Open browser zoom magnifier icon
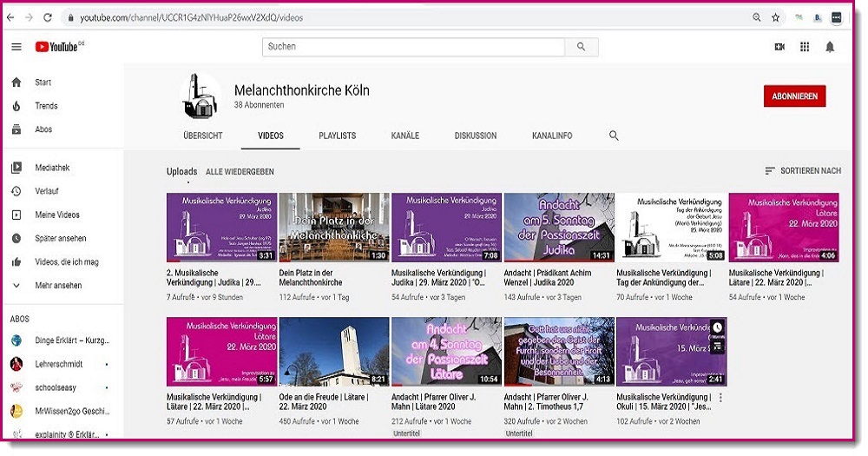This screenshot has width=868, height=456. 757,17
